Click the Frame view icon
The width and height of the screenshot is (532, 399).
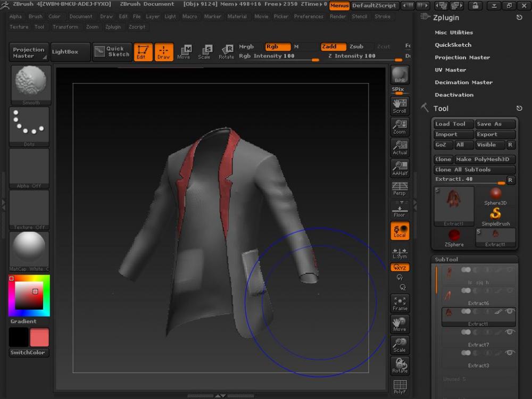[x=400, y=303]
